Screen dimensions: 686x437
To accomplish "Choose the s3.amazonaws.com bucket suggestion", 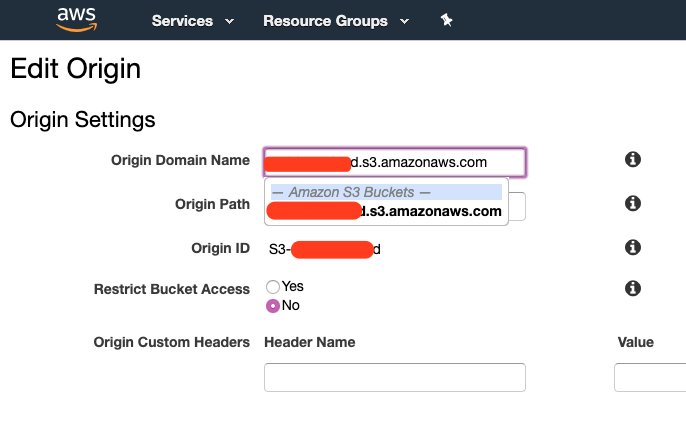I will tap(384, 211).
